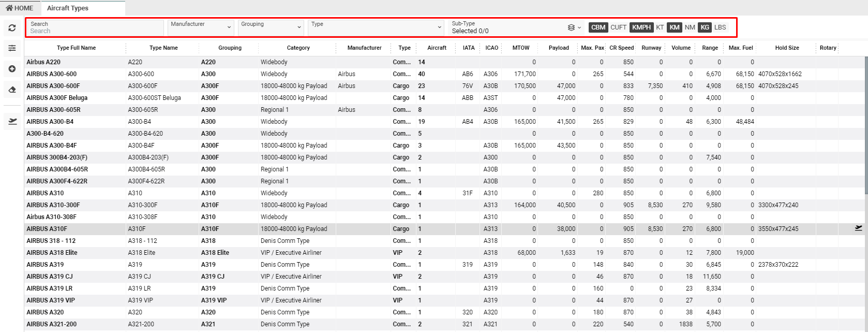Click the eraser clear icon
This screenshot has width=868, height=332.
pos(12,90)
